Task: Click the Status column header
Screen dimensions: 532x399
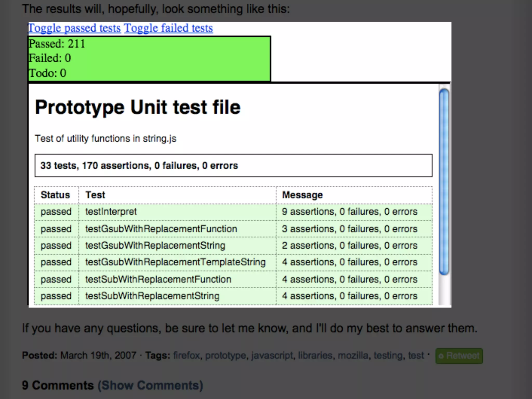Action: (55, 195)
